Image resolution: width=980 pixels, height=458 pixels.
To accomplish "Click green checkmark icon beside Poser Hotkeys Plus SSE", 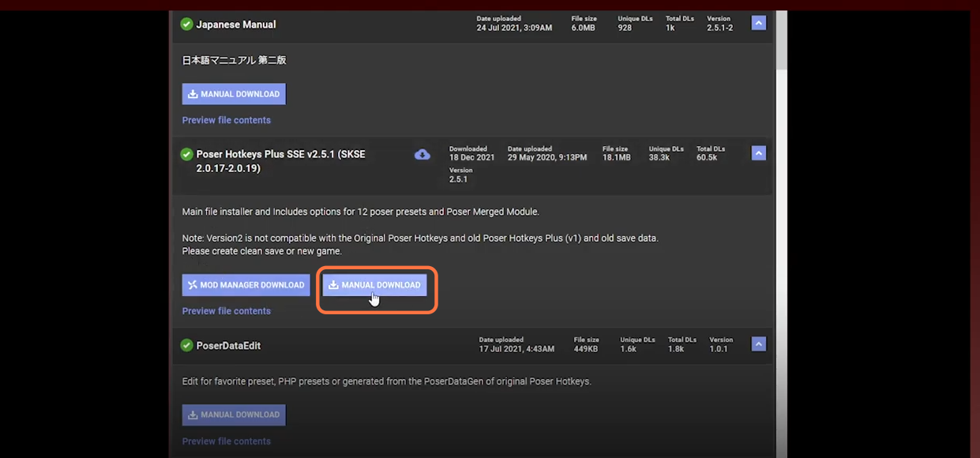I will 186,155.
